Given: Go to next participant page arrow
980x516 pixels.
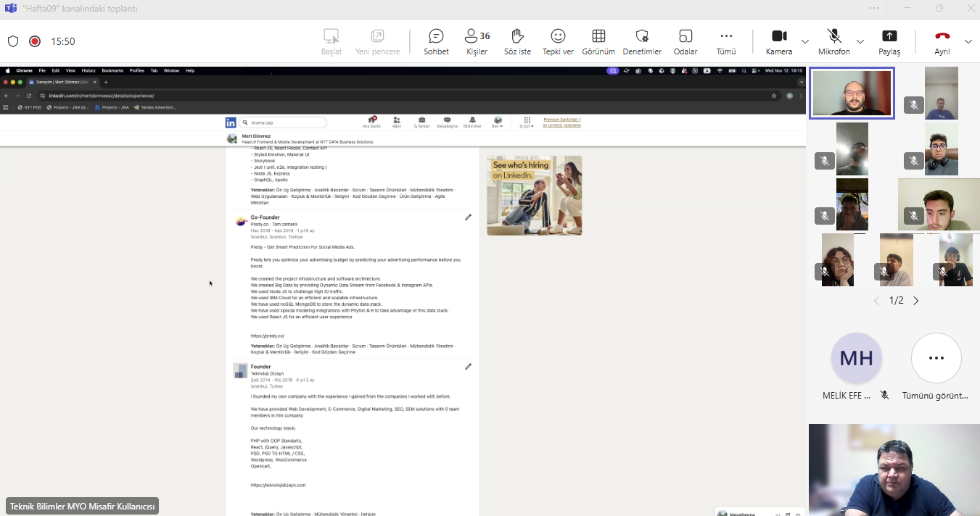Looking at the screenshot, I should 916,301.
